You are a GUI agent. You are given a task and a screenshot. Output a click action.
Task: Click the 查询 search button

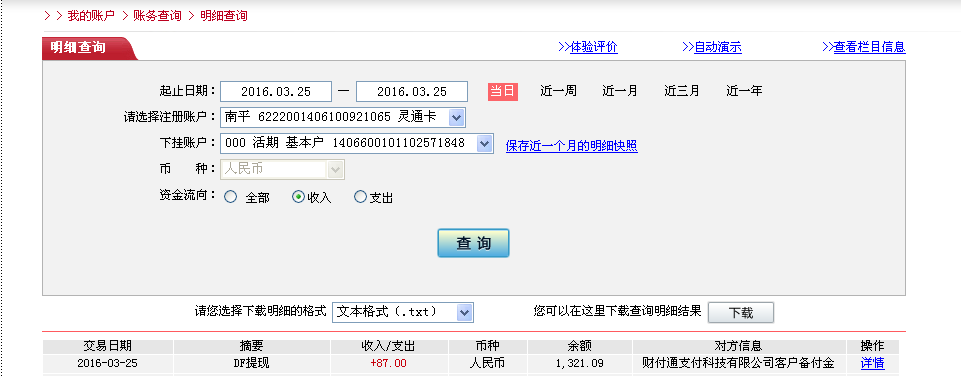[x=473, y=243]
